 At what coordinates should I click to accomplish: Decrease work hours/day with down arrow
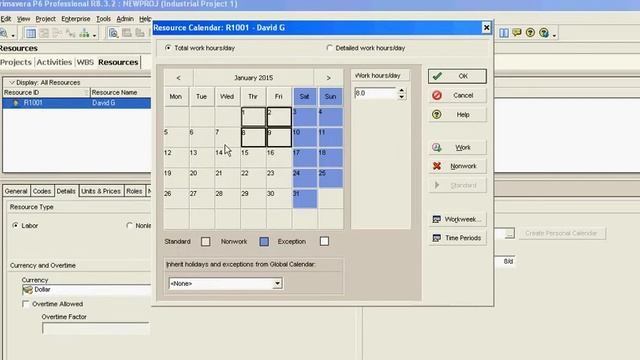tap(402, 97)
